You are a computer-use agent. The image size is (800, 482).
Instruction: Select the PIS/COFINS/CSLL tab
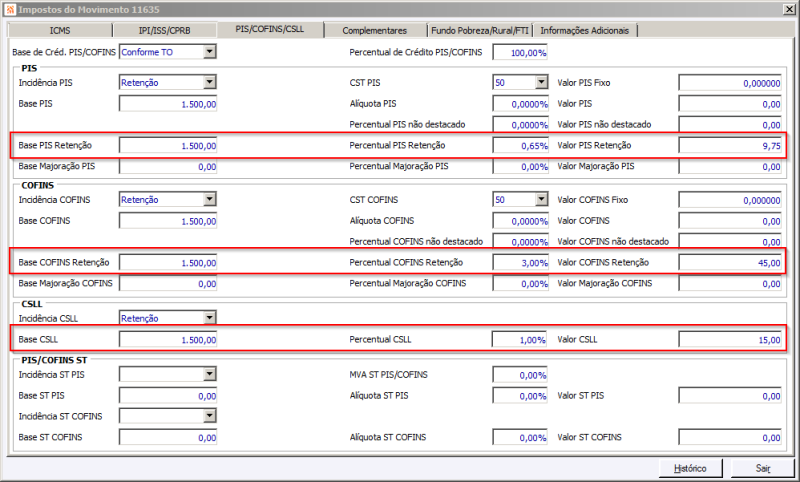[x=270, y=29]
